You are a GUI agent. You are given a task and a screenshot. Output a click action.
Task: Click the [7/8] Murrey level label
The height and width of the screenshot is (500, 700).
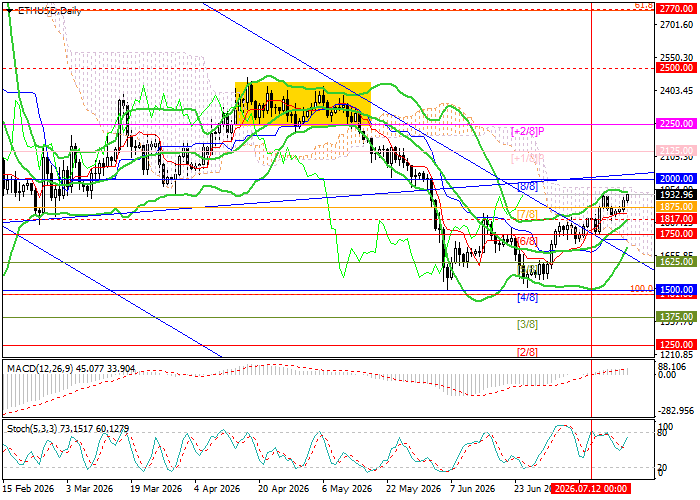(x=527, y=214)
